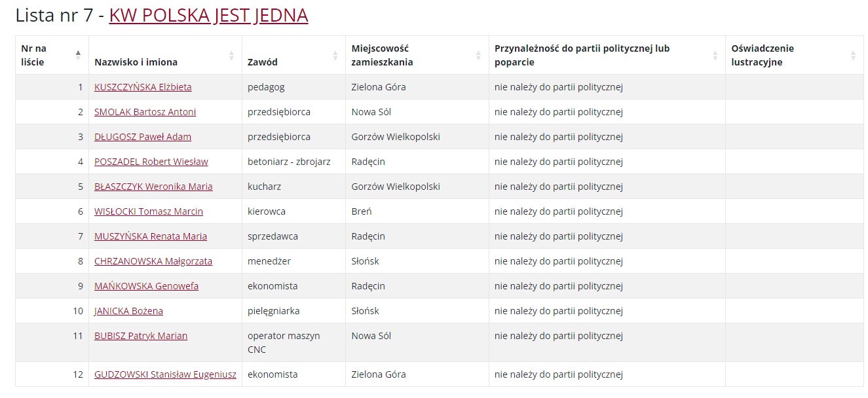Open candidate KUSZCZYŃSKA Elżbieta

[x=143, y=87]
